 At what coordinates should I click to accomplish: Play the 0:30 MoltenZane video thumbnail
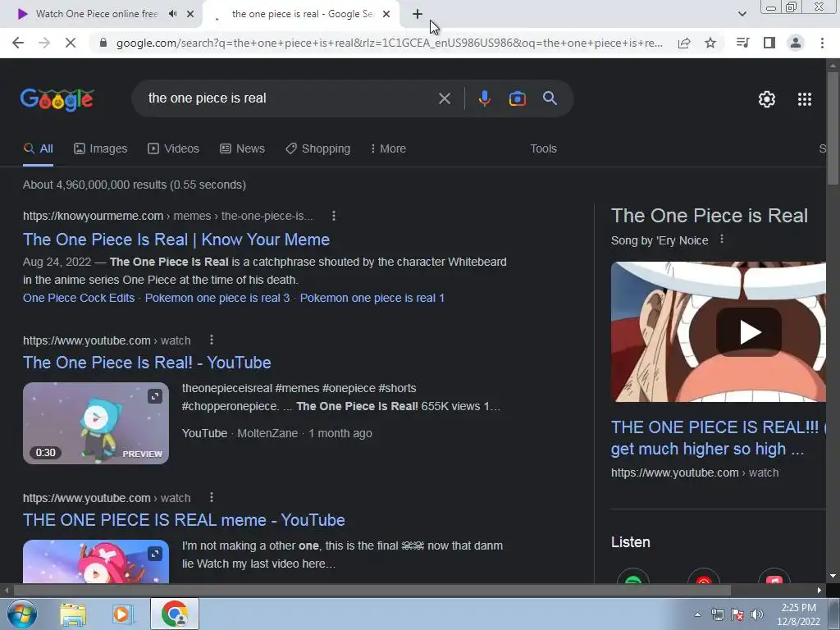tap(96, 422)
